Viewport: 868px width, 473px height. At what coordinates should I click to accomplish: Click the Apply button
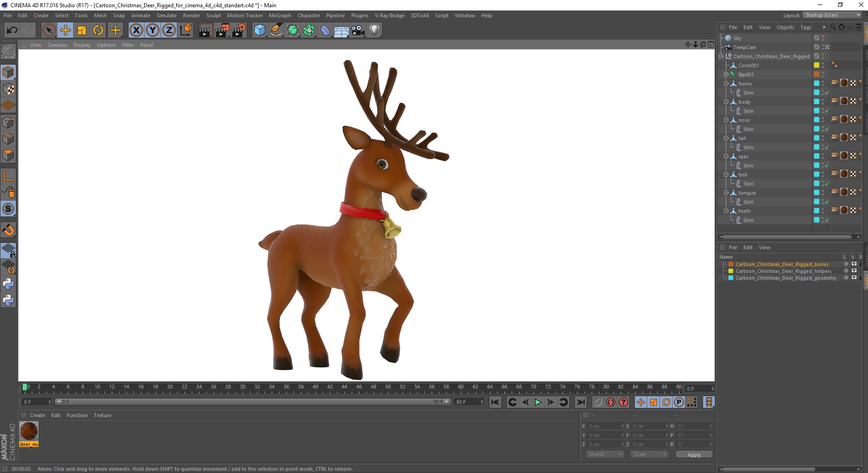click(x=694, y=454)
